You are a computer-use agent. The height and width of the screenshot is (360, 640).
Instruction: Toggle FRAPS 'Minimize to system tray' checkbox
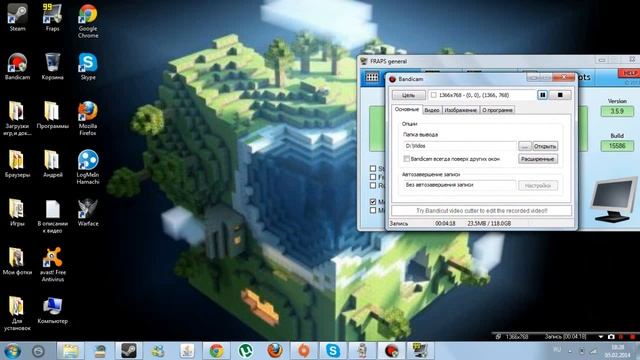373,210
